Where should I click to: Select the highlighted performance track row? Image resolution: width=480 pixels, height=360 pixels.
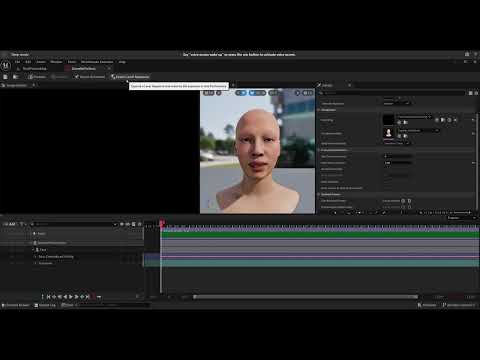tap(72, 243)
